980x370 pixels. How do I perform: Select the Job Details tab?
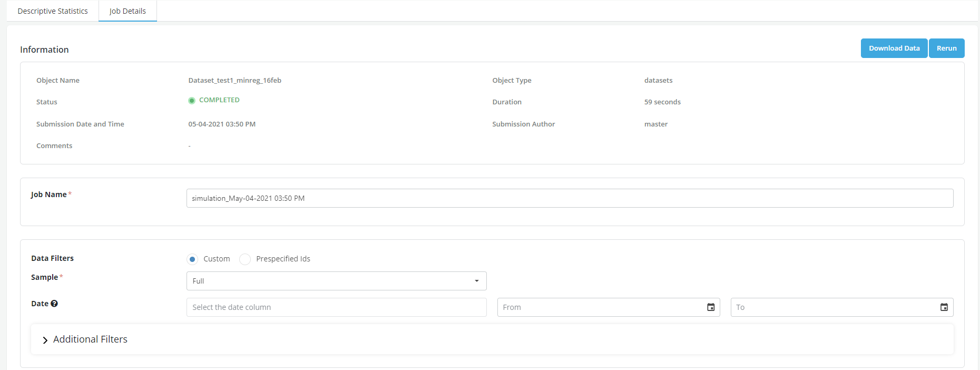coord(128,11)
